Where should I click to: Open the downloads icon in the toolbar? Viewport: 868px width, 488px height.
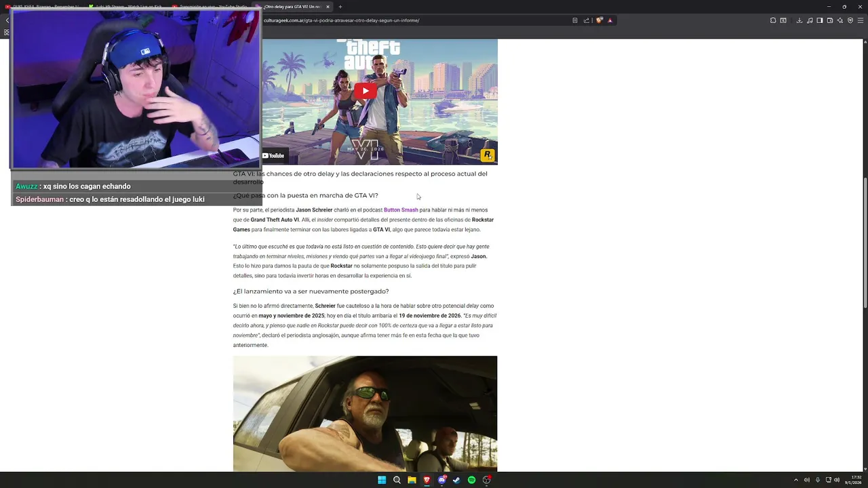[800, 20]
